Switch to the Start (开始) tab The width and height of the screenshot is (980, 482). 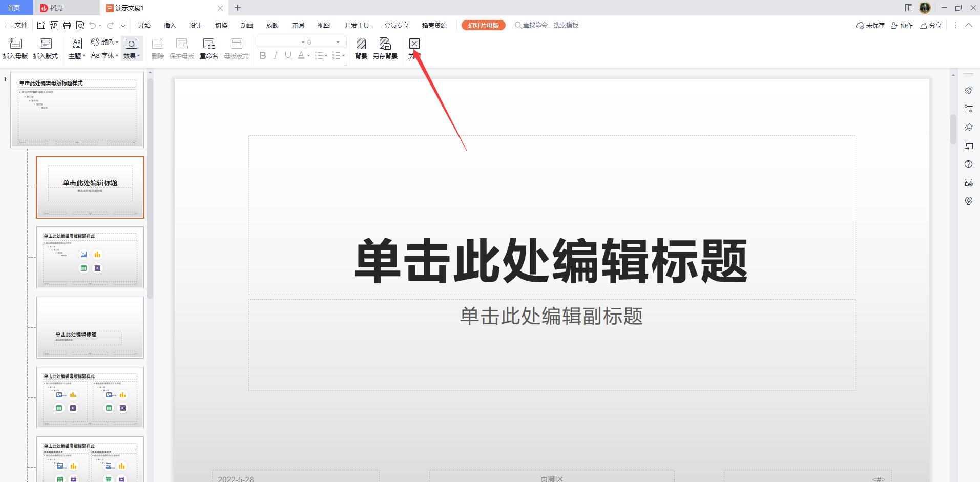[144, 25]
